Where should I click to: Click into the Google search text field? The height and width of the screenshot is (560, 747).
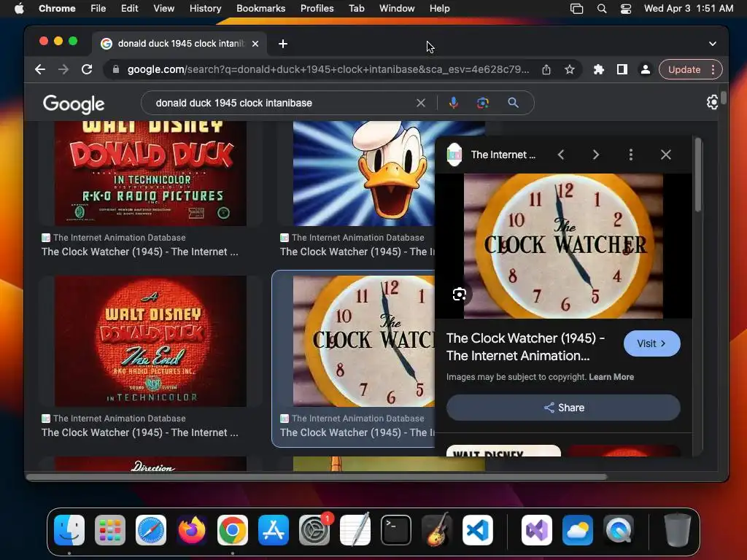tap(281, 103)
